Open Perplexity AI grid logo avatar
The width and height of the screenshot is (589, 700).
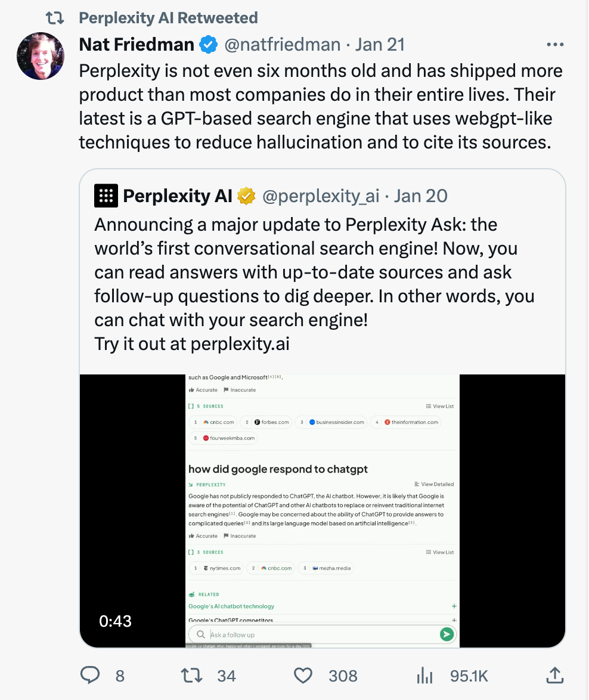click(106, 196)
